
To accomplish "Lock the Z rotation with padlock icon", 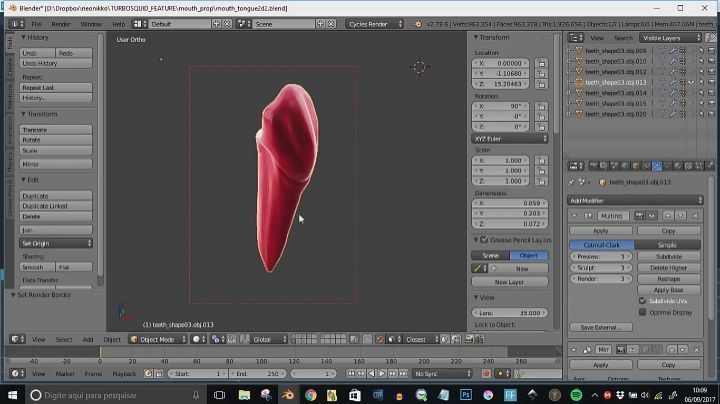I will point(541,127).
